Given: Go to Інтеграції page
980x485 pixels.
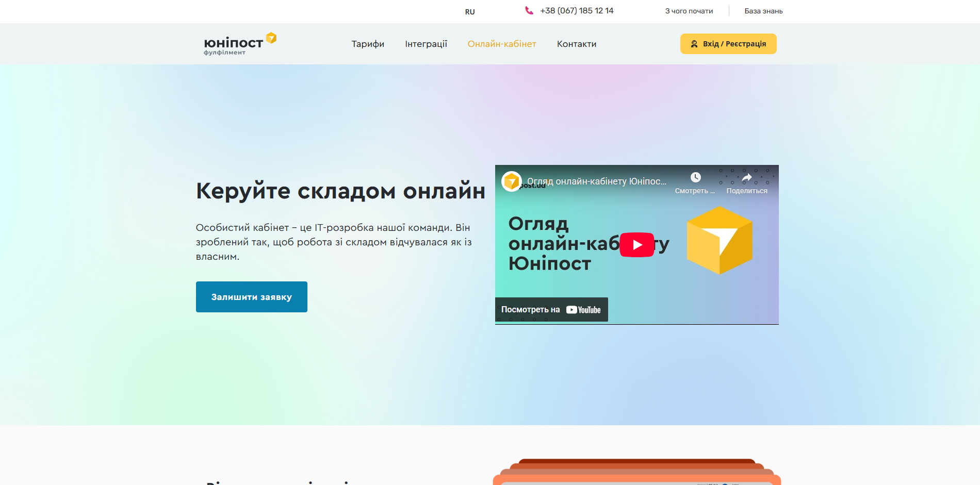Looking at the screenshot, I should (426, 44).
